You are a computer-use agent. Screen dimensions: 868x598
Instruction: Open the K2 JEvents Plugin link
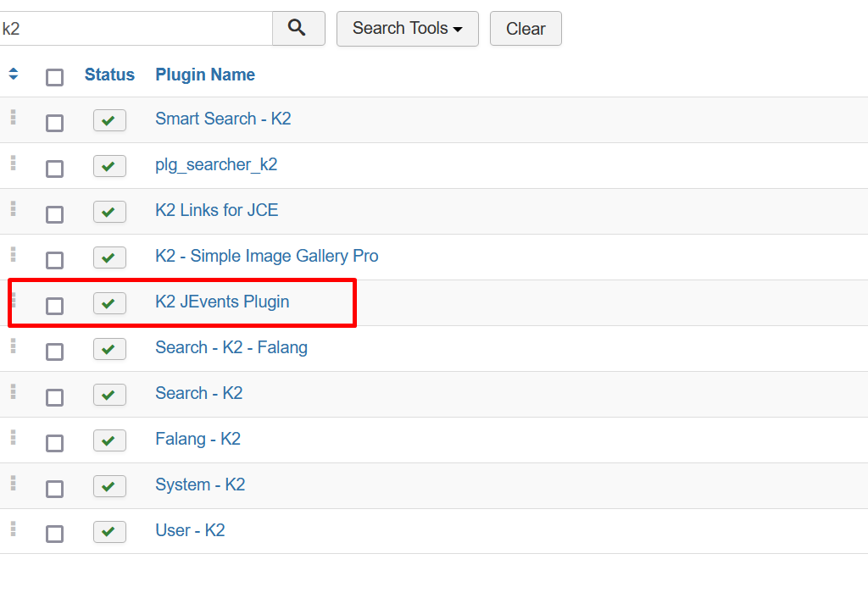point(223,302)
